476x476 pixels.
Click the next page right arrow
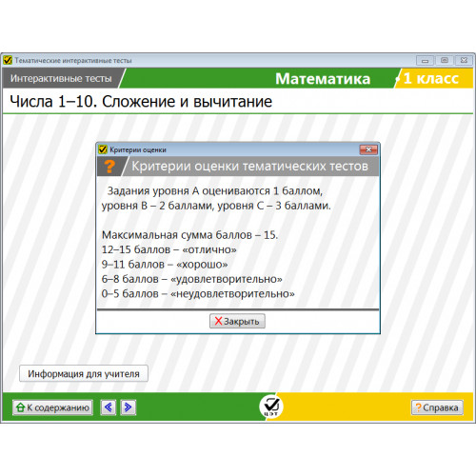(129, 407)
